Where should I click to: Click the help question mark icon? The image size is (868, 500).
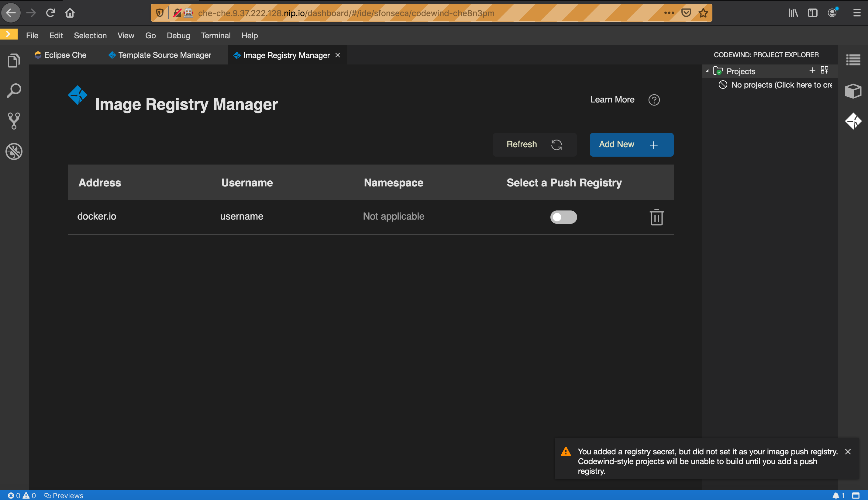click(654, 100)
